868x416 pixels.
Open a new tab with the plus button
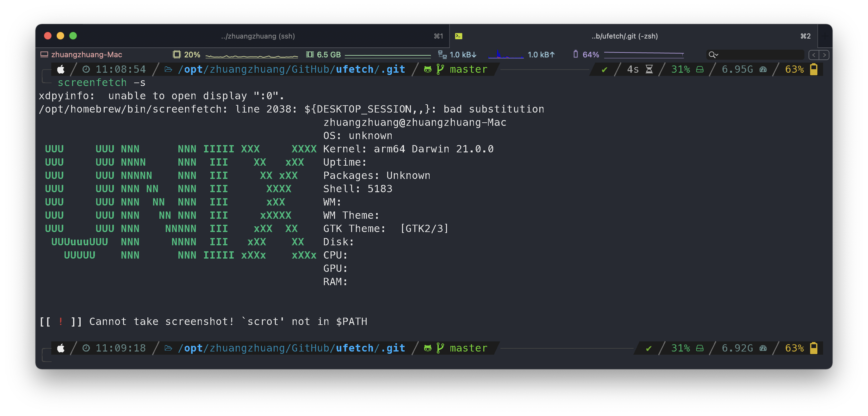click(825, 36)
